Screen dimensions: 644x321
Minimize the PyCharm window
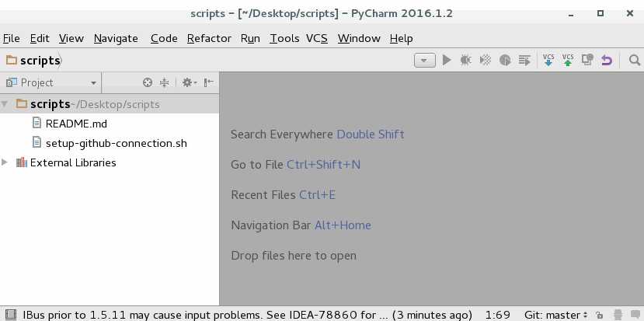571,14
